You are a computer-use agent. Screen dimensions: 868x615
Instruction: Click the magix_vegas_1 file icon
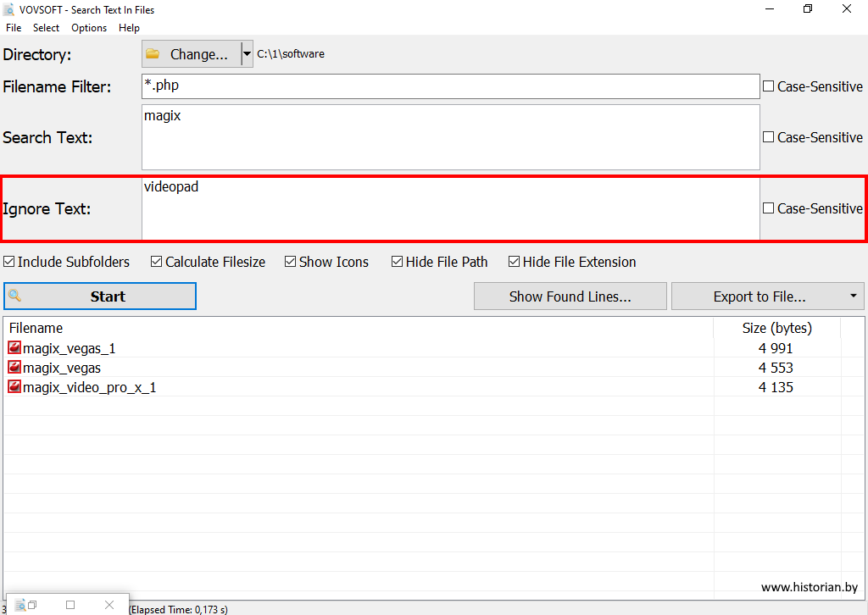point(14,348)
